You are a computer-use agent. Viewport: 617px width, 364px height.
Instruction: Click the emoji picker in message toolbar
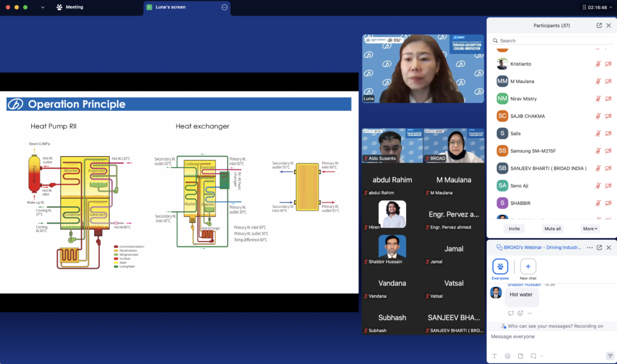click(507, 356)
